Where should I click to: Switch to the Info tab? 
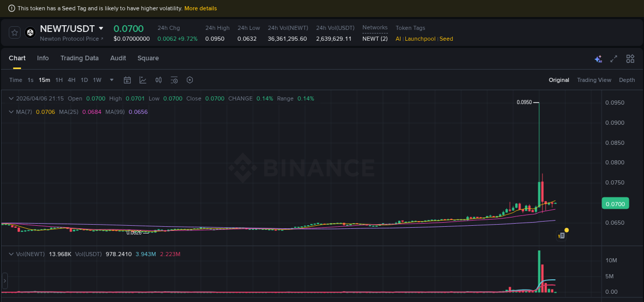[x=43, y=58]
